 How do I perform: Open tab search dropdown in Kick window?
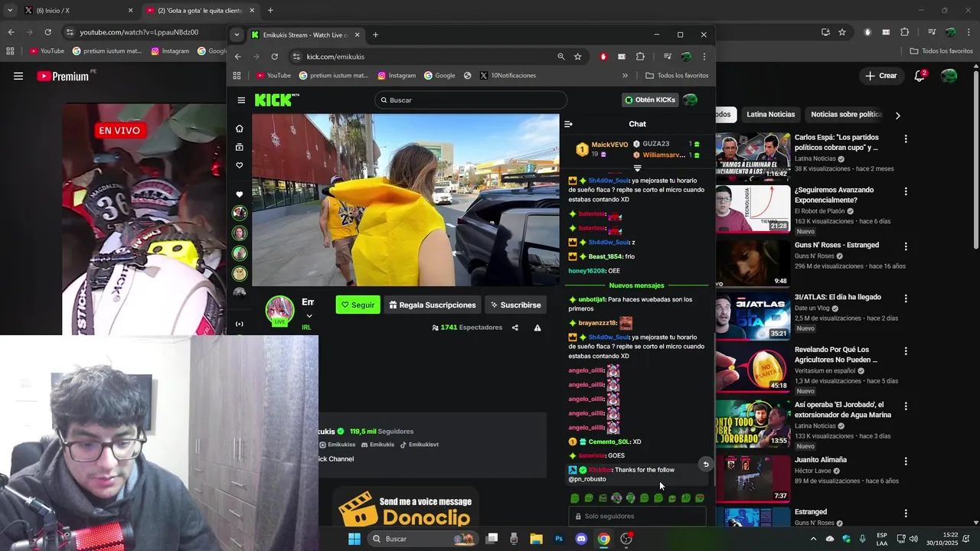[237, 34]
